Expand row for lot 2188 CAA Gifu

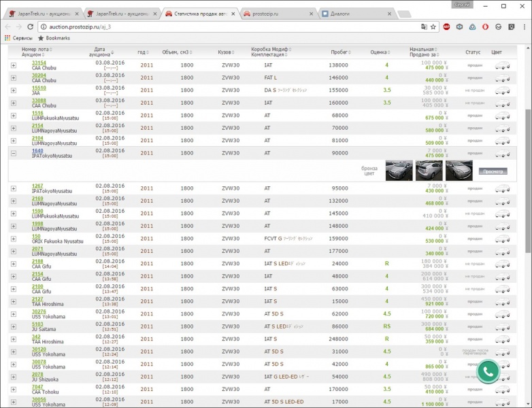[14, 264]
